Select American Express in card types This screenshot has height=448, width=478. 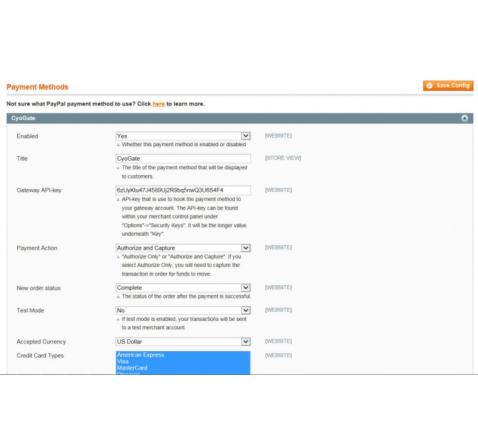point(140,355)
